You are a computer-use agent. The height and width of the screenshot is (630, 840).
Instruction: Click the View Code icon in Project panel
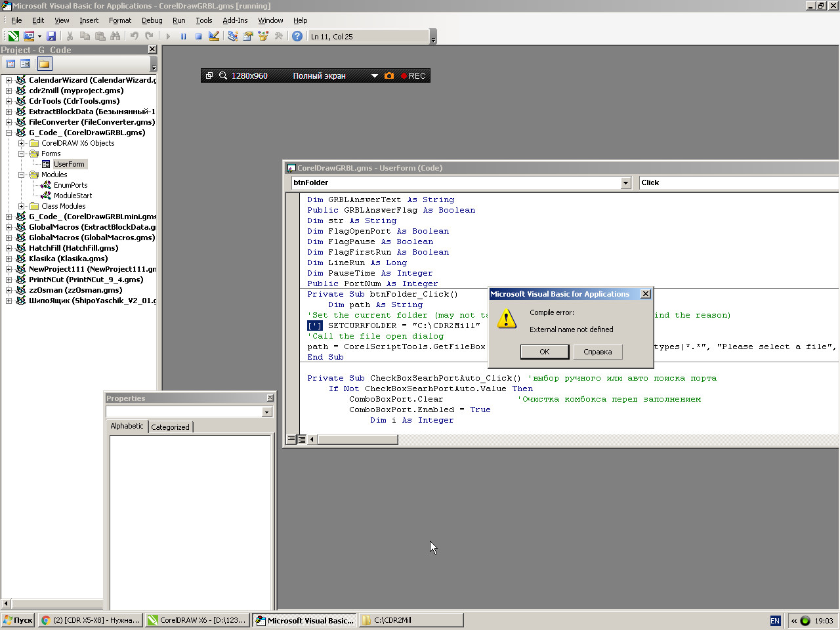[10, 64]
